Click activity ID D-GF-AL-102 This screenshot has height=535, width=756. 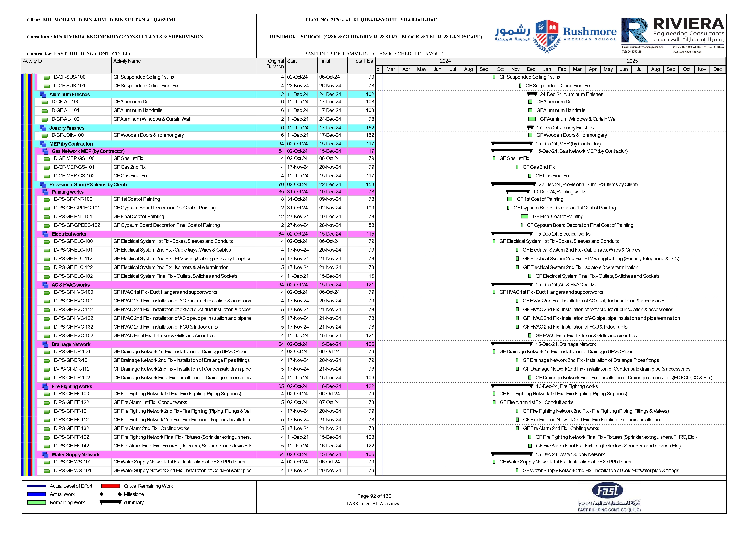pyautogui.click(x=66, y=119)
